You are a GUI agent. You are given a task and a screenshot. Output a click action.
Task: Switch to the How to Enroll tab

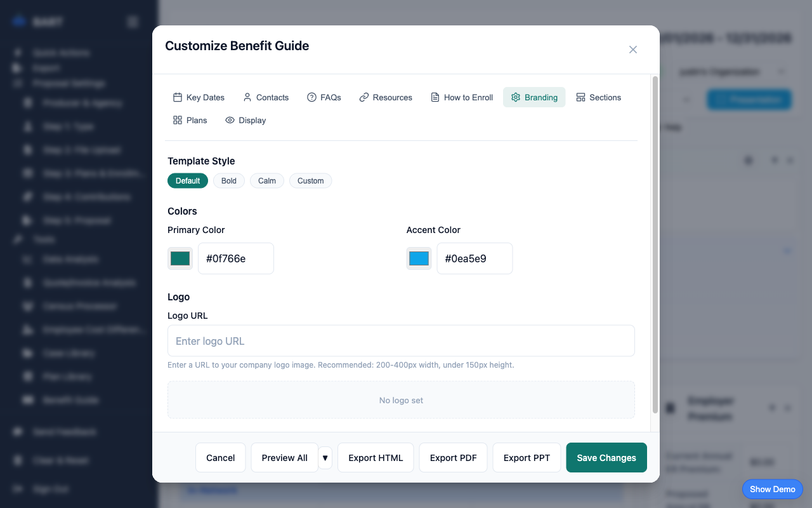[x=461, y=97]
